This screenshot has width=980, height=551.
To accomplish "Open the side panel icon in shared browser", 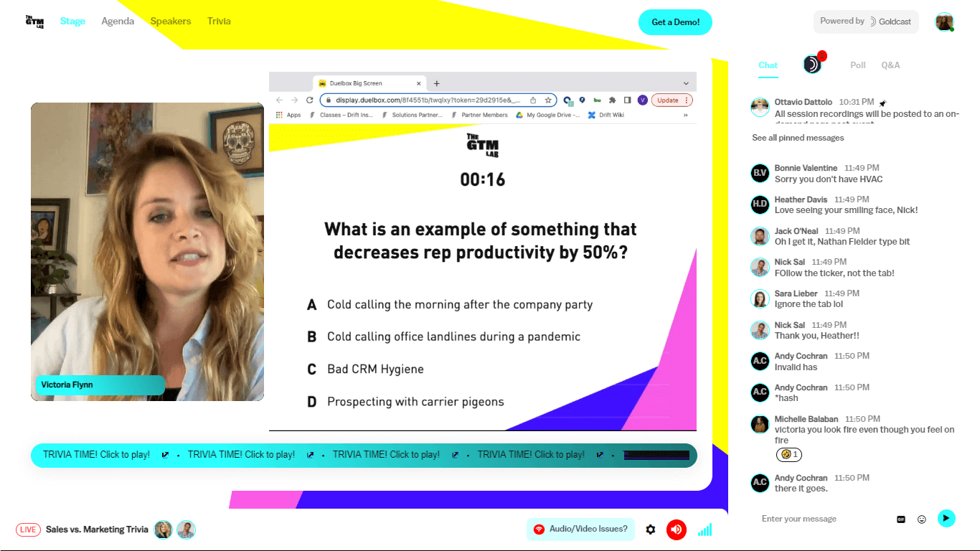I will point(627,100).
